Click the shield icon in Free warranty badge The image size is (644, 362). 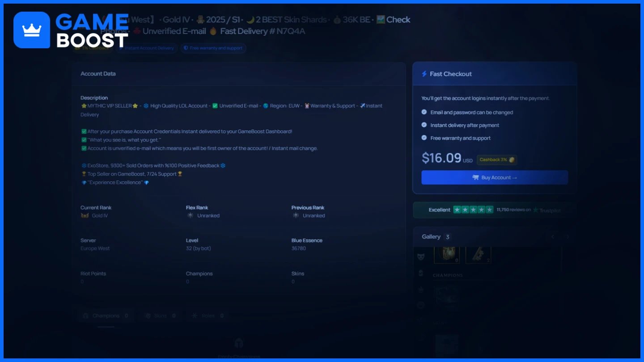pyautogui.click(x=186, y=48)
